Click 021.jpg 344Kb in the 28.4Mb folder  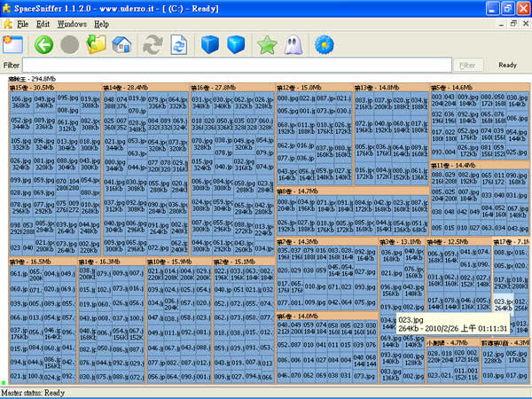(114, 145)
